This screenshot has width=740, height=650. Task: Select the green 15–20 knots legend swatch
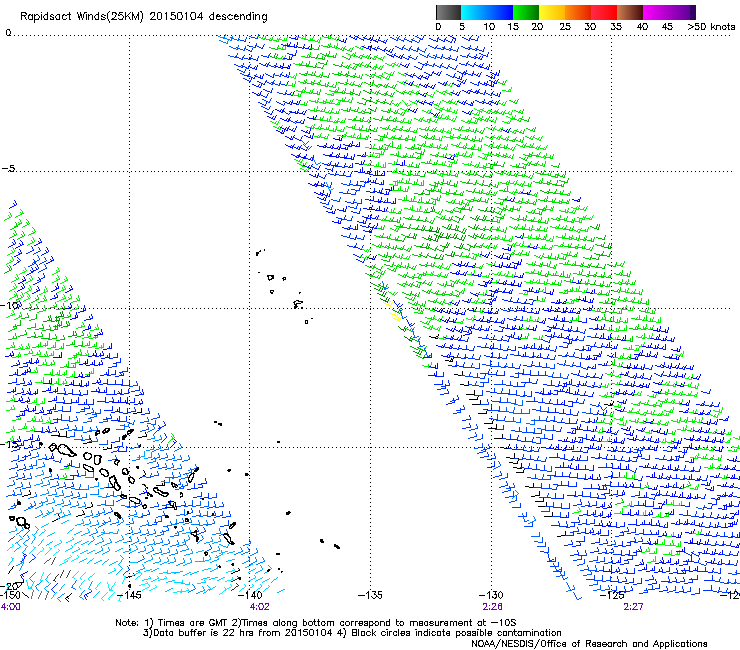tap(526, 12)
